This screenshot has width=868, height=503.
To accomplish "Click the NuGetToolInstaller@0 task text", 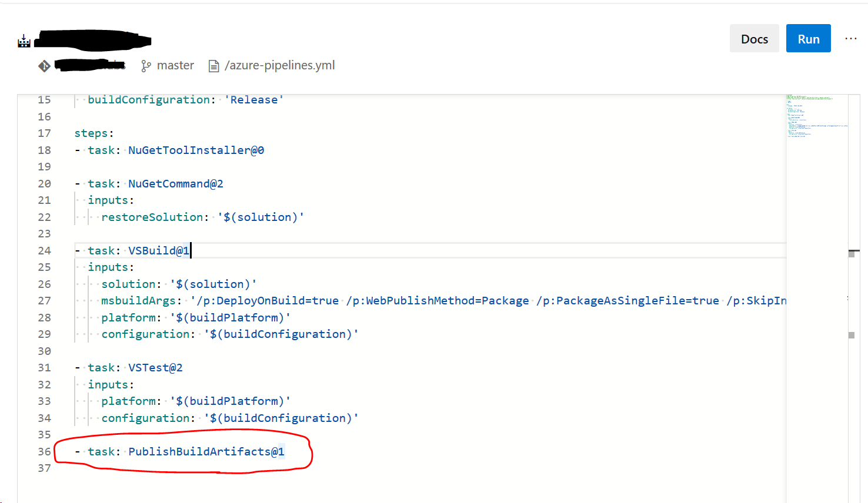I will 196,150.
